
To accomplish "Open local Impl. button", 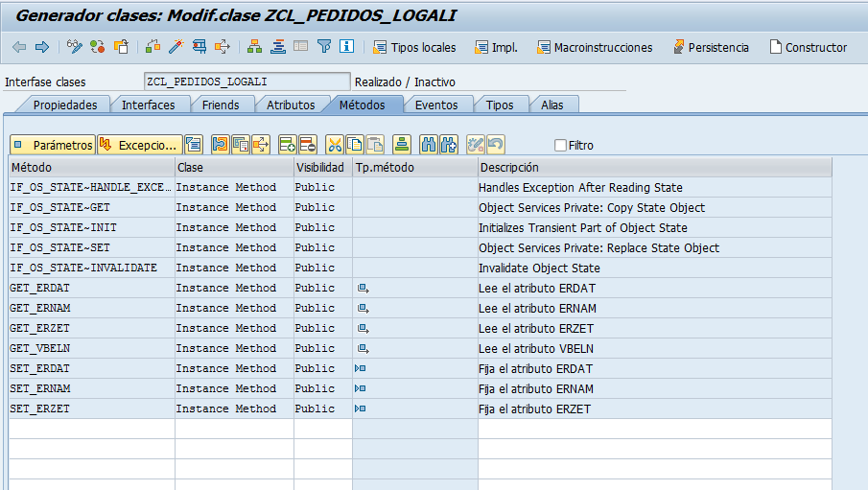I will click(496, 48).
